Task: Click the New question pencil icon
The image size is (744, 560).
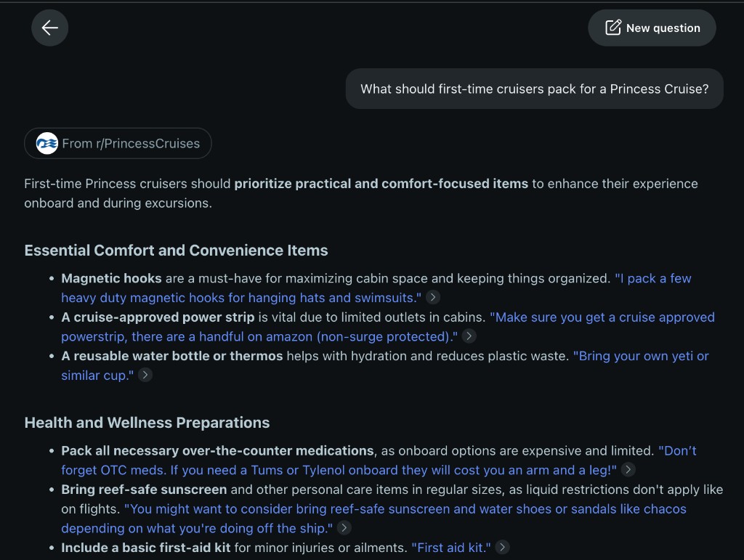Action: 613,28
